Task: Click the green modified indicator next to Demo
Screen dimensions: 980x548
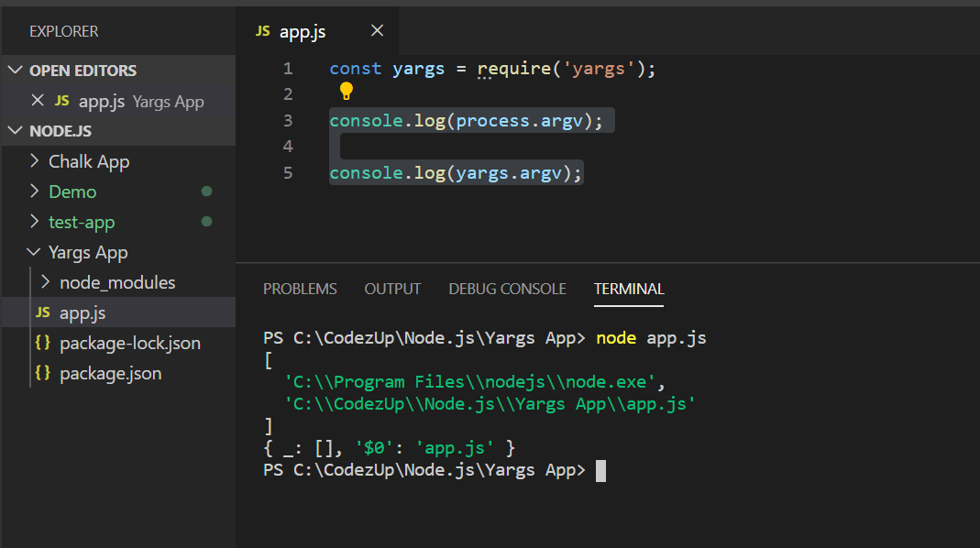Action: point(207,192)
